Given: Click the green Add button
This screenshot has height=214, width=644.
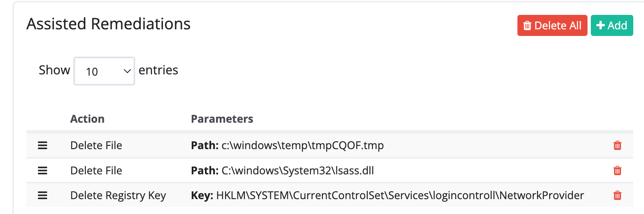Looking at the screenshot, I should (612, 26).
